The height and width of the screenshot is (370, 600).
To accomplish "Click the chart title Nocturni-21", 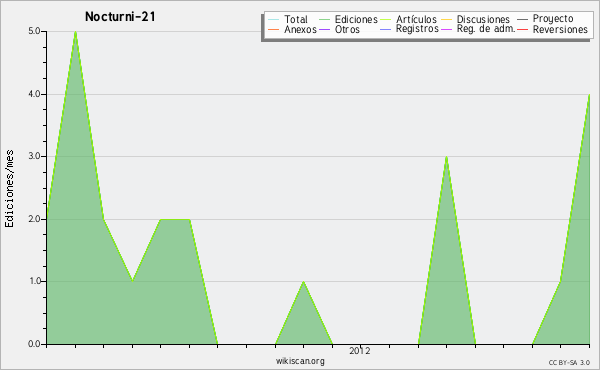I will pos(120,17).
